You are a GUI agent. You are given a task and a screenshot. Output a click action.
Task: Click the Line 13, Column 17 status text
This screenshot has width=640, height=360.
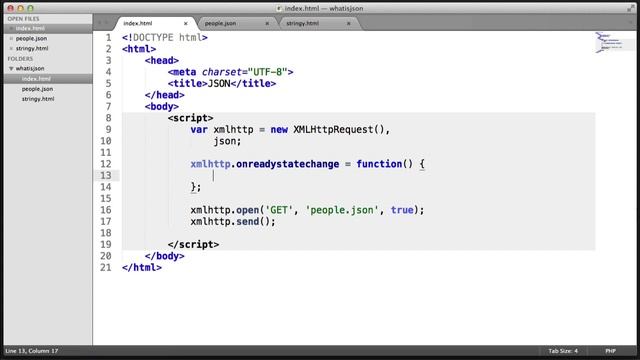tap(31, 351)
